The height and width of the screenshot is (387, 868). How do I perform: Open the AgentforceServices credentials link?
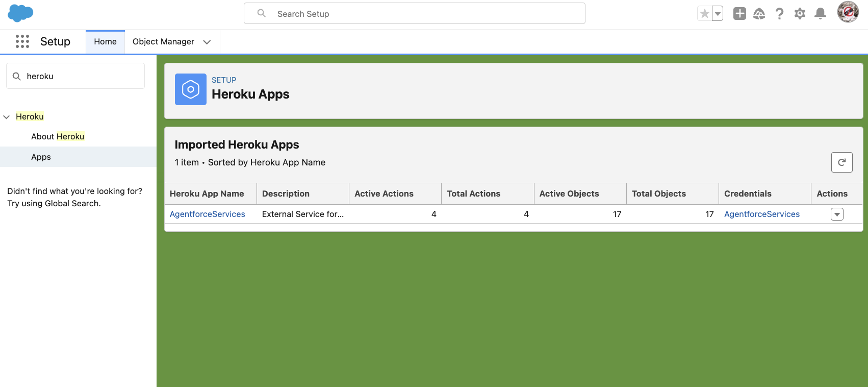[x=762, y=214]
